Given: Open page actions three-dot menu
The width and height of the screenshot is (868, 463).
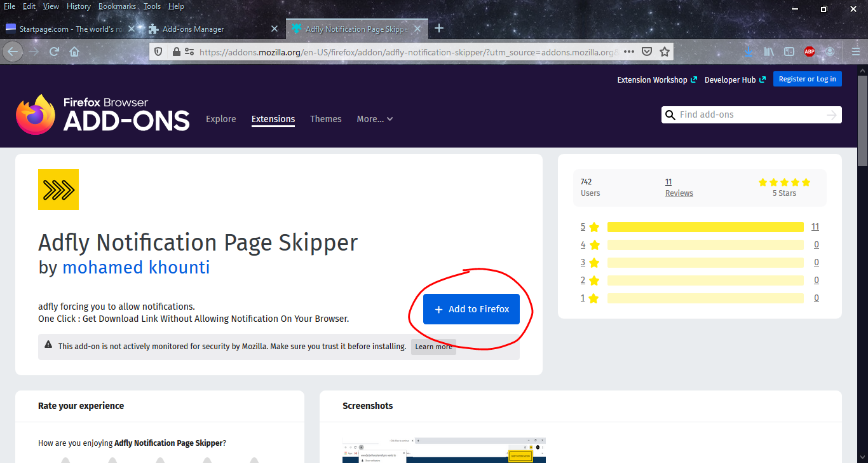Looking at the screenshot, I should point(629,52).
